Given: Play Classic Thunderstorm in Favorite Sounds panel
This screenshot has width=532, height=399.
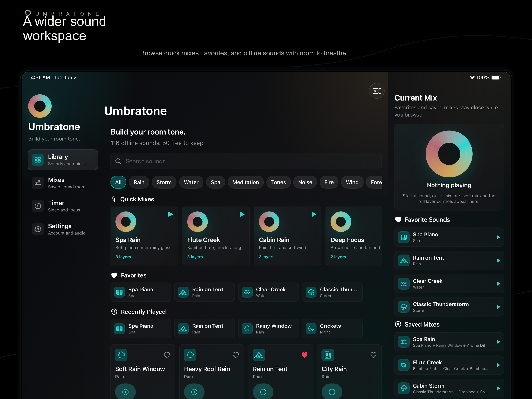Looking at the screenshot, I should (x=498, y=307).
